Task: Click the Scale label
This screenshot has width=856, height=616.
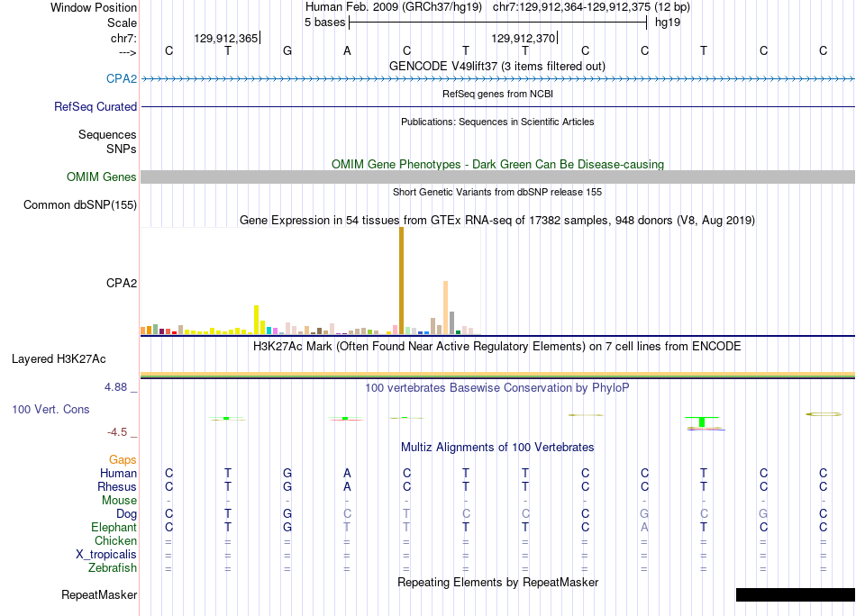Action: point(122,23)
